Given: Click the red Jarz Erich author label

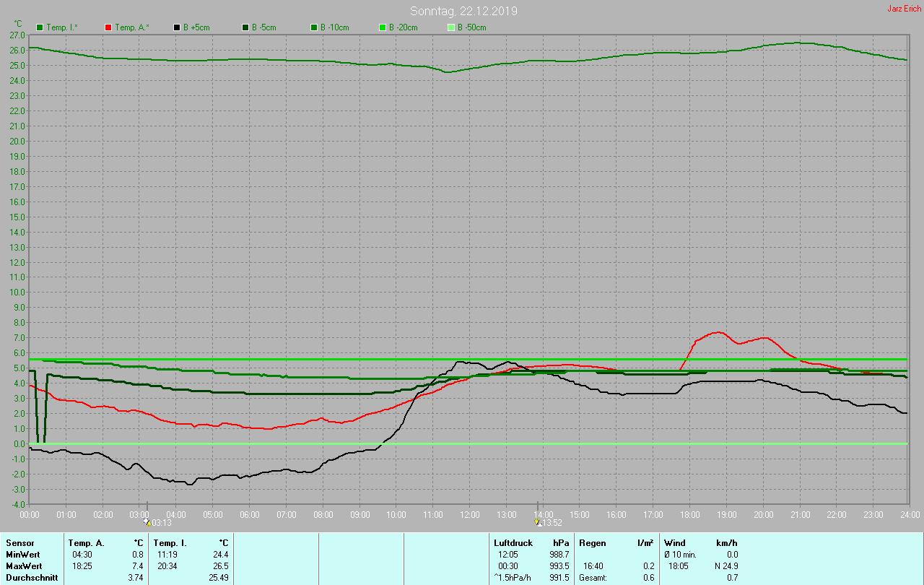Looking at the screenshot, I should (x=904, y=9).
